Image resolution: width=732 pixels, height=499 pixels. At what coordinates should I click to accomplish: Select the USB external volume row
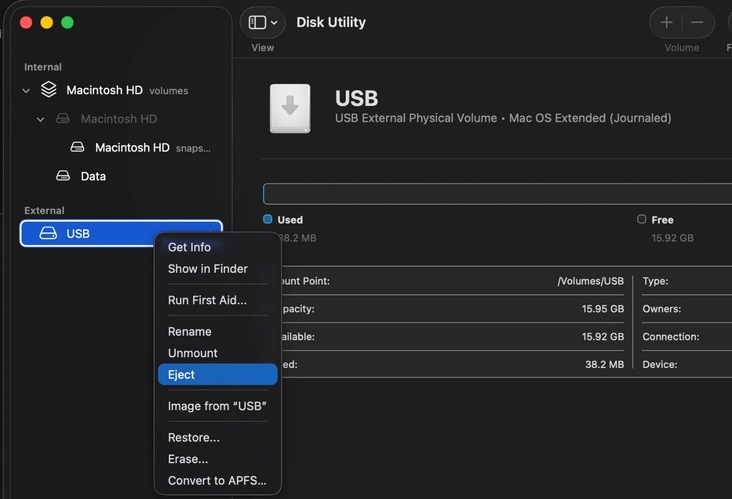point(121,233)
